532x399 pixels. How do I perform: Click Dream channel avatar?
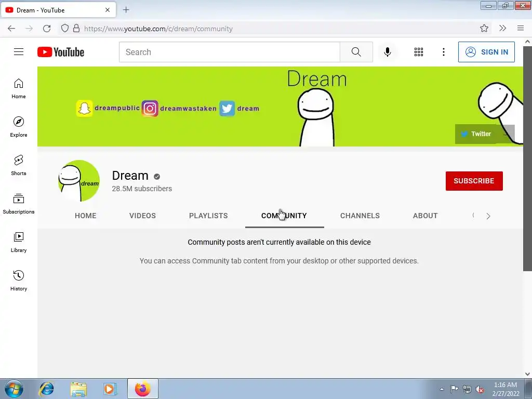pos(79,181)
